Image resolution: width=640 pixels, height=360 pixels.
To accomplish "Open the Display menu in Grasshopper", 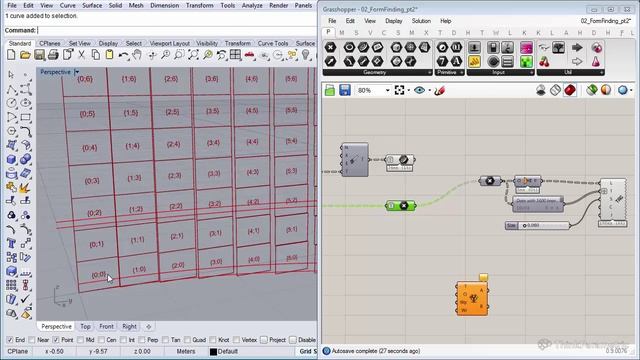I will click(x=393, y=21).
